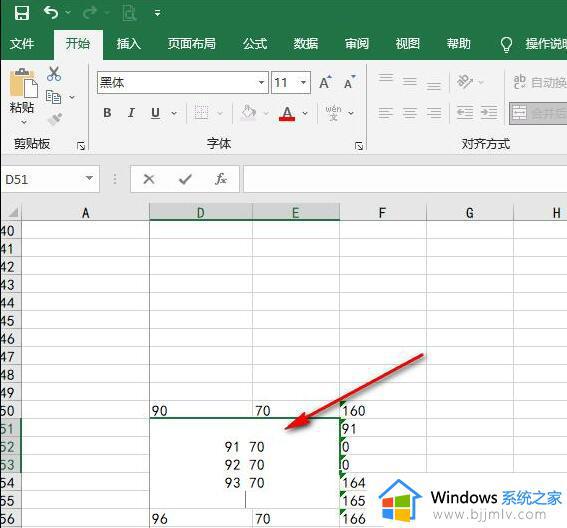Open the 视图 ribbon tab
The image size is (567, 528).
click(408, 44)
